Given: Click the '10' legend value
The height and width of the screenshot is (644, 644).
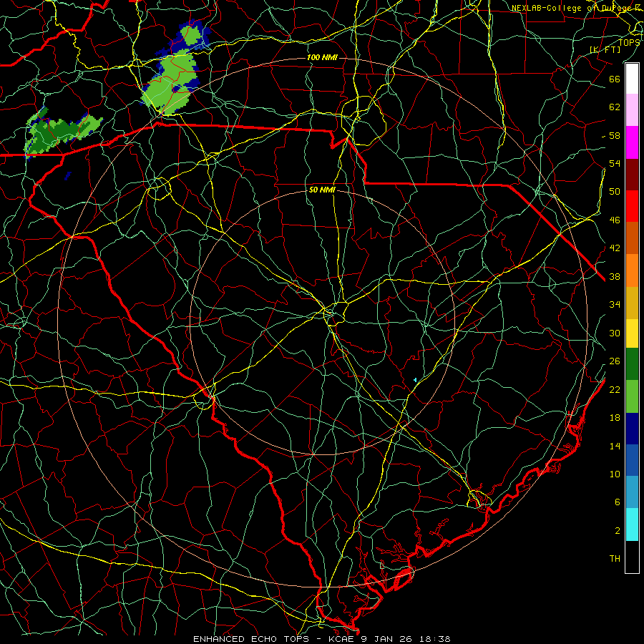Looking at the screenshot, I should pos(615,474).
